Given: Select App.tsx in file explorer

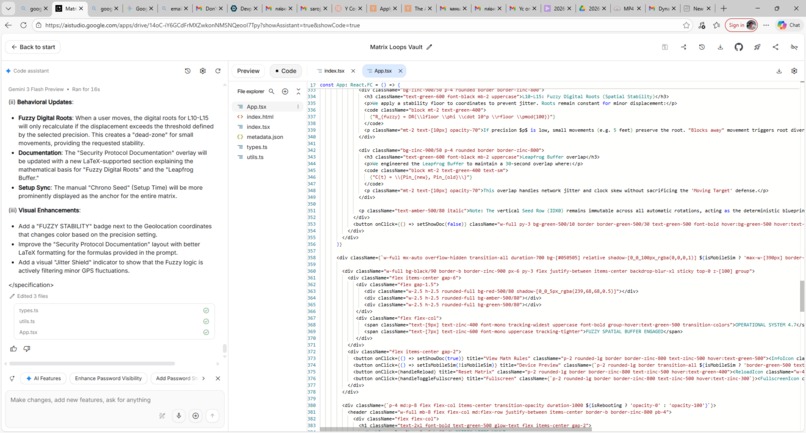Looking at the screenshot, I should pos(256,107).
